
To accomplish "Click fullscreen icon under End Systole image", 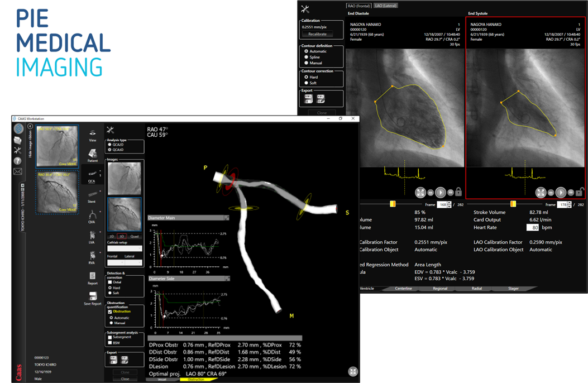I will (x=541, y=193).
